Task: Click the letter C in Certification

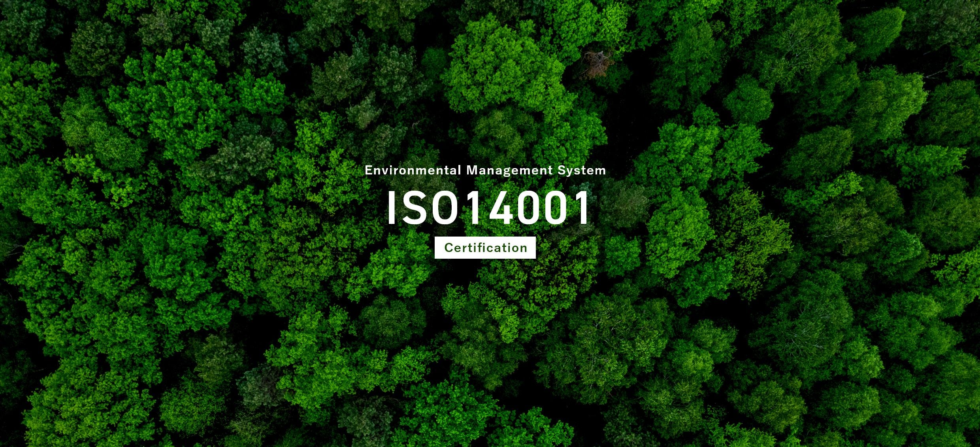Action: (449, 248)
